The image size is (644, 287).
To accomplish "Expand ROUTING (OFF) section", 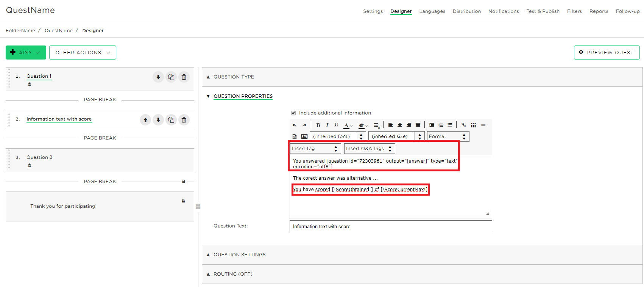I will (233, 274).
